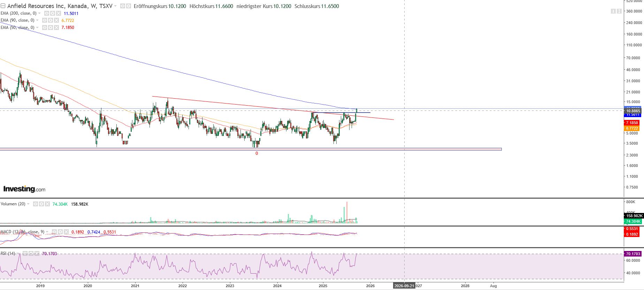This screenshot has width=644, height=290.
Task: Toggle visibility of Volumen indicator
Action: tap(36, 204)
